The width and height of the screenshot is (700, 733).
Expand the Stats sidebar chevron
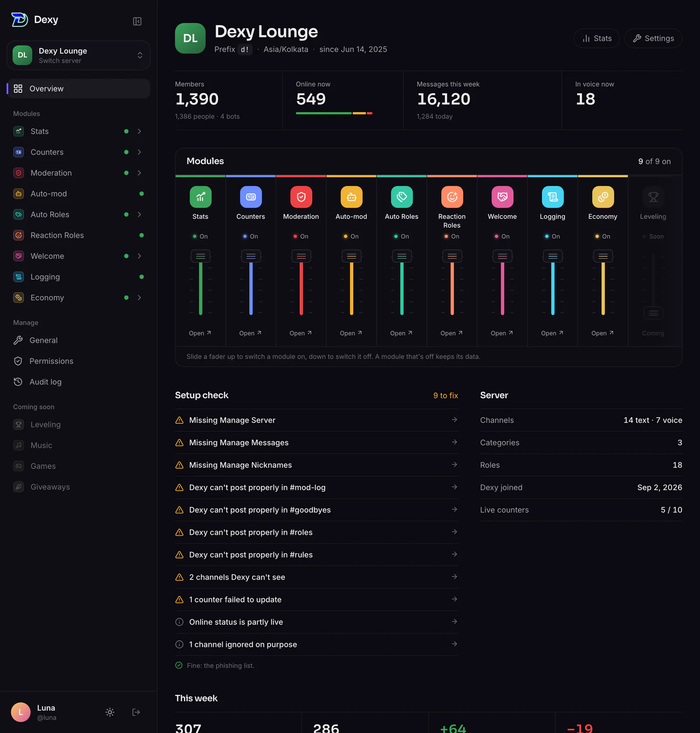[x=139, y=131]
